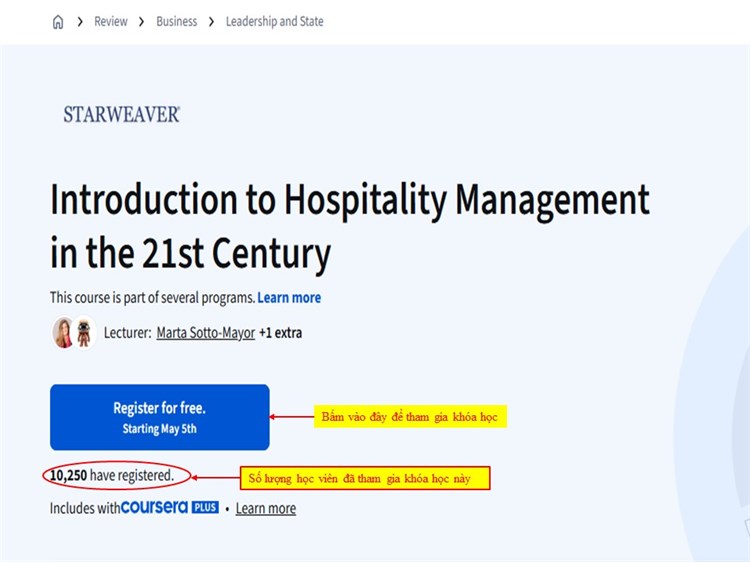Select the course title heading text
Screen dimensions: 750x563
tap(350, 227)
